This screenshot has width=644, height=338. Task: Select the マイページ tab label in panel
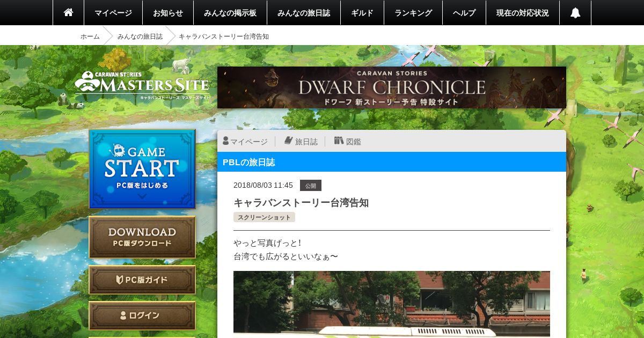(249, 142)
